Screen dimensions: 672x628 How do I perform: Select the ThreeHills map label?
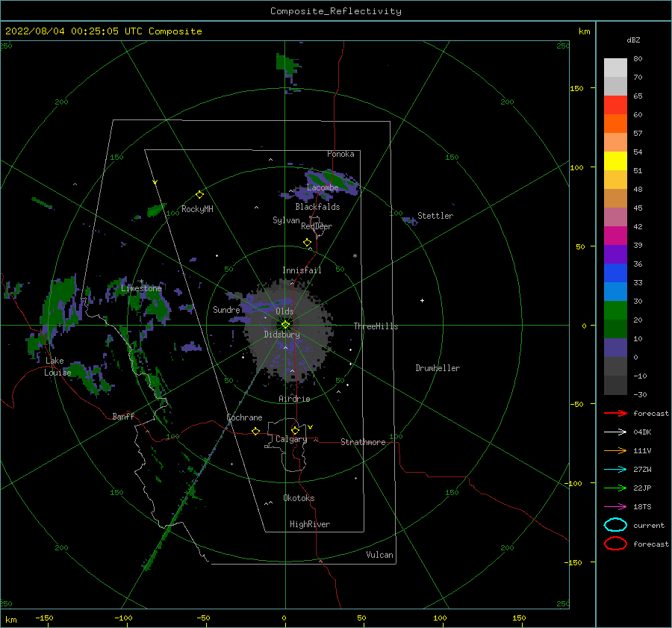pos(376,326)
